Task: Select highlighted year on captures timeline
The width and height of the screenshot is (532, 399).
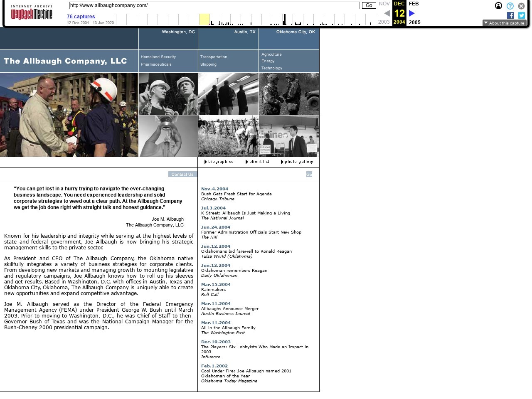Action: click(x=204, y=20)
